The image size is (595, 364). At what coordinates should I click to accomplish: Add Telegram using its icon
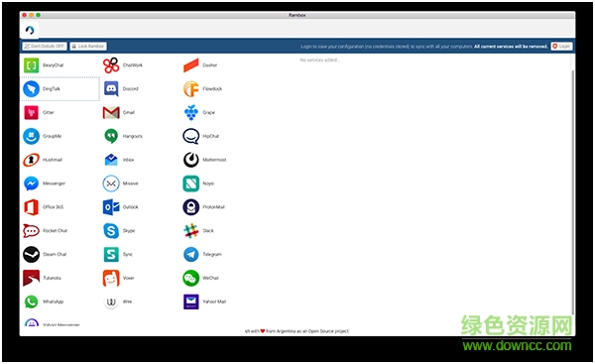[190, 254]
